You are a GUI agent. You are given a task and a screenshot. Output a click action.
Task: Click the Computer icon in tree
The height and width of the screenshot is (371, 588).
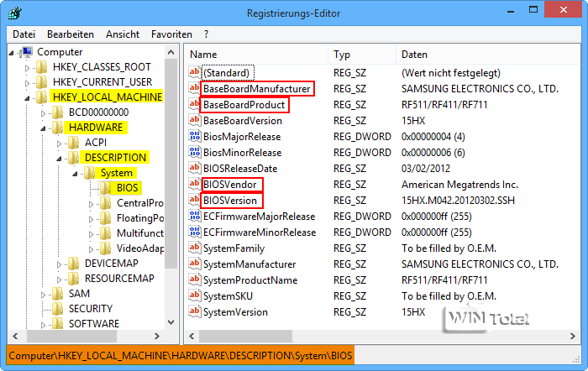pyautogui.click(x=27, y=52)
